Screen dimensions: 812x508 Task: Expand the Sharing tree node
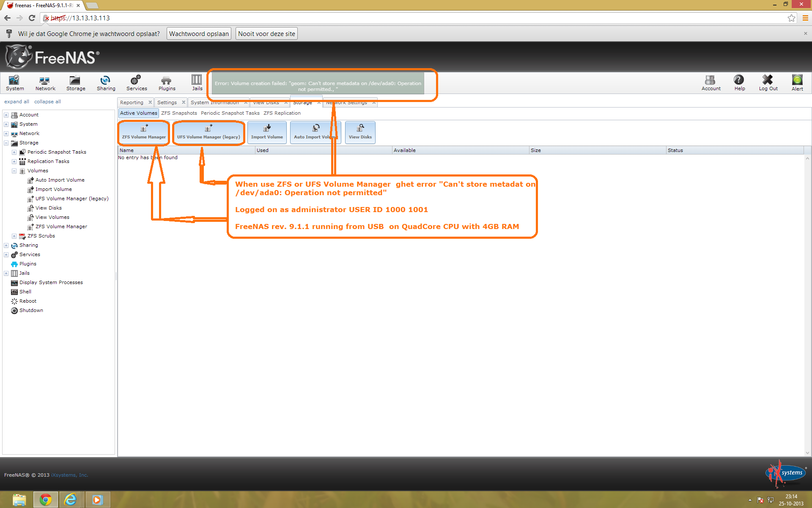click(x=6, y=245)
